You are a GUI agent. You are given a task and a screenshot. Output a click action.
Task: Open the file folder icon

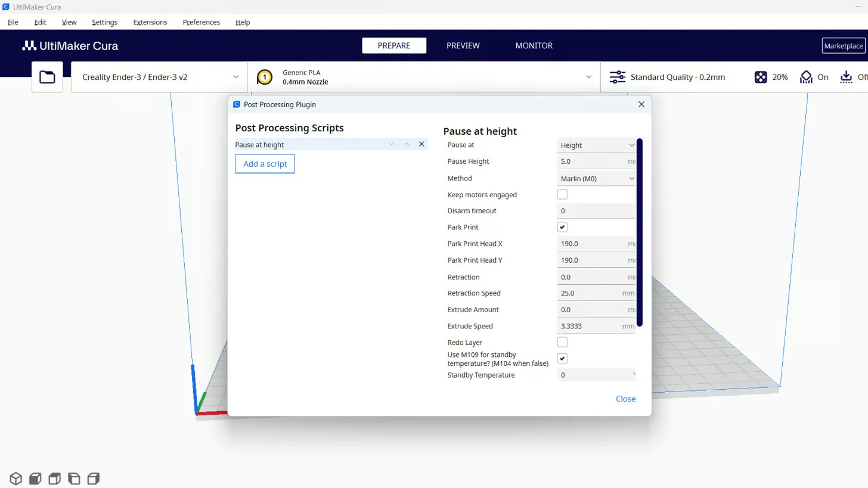47,77
